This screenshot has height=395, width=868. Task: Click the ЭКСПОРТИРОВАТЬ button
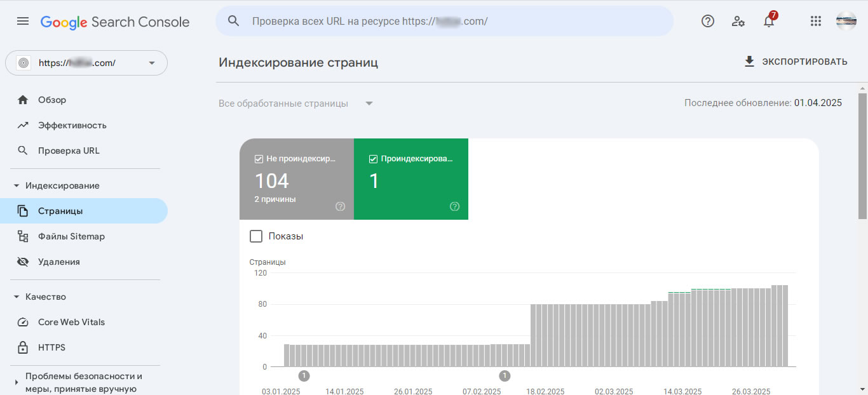click(795, 62)
